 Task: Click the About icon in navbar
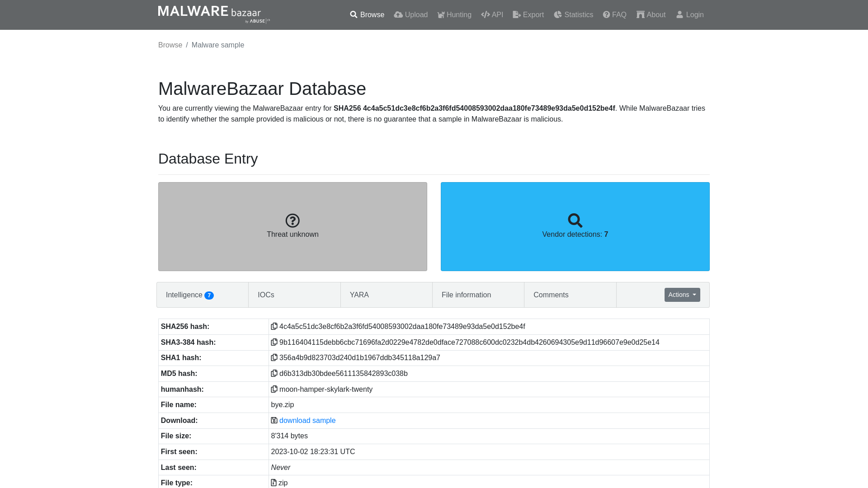640,14
